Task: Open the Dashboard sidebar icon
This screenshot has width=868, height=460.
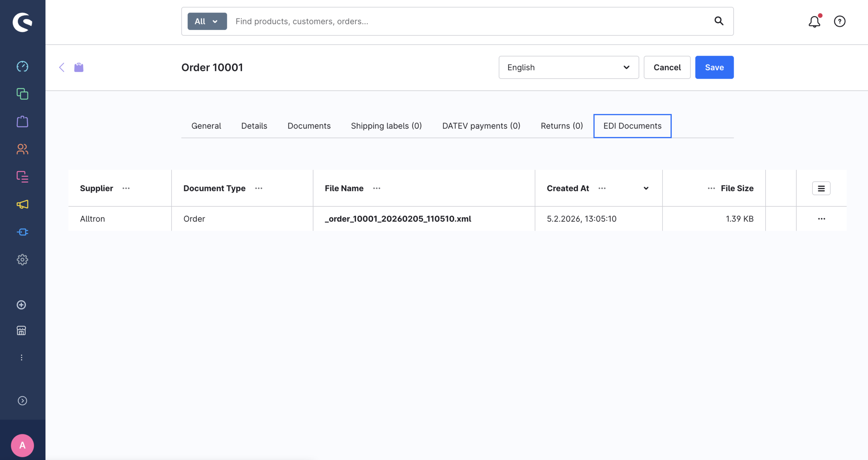Action: (22, 66)
